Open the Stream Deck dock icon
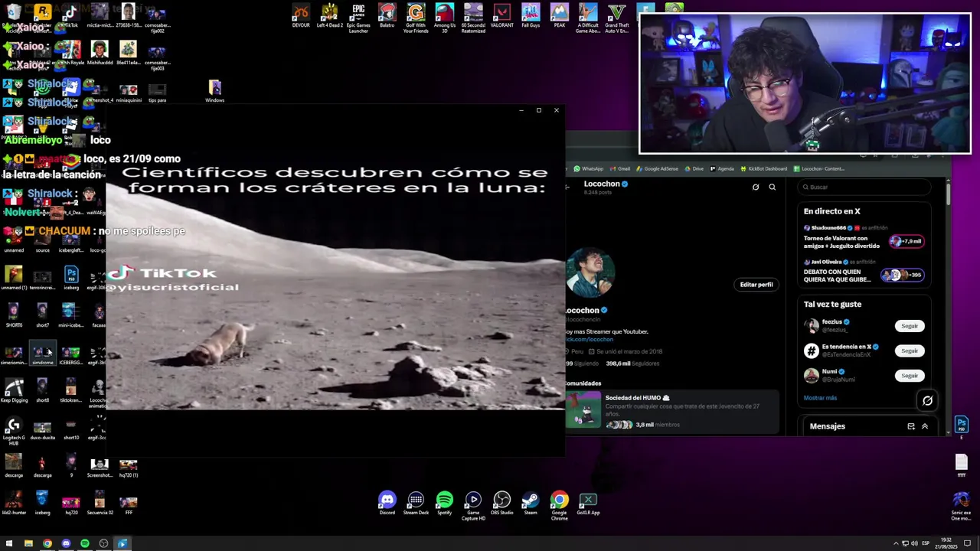 pyautogui.click(x=416, y=504)
